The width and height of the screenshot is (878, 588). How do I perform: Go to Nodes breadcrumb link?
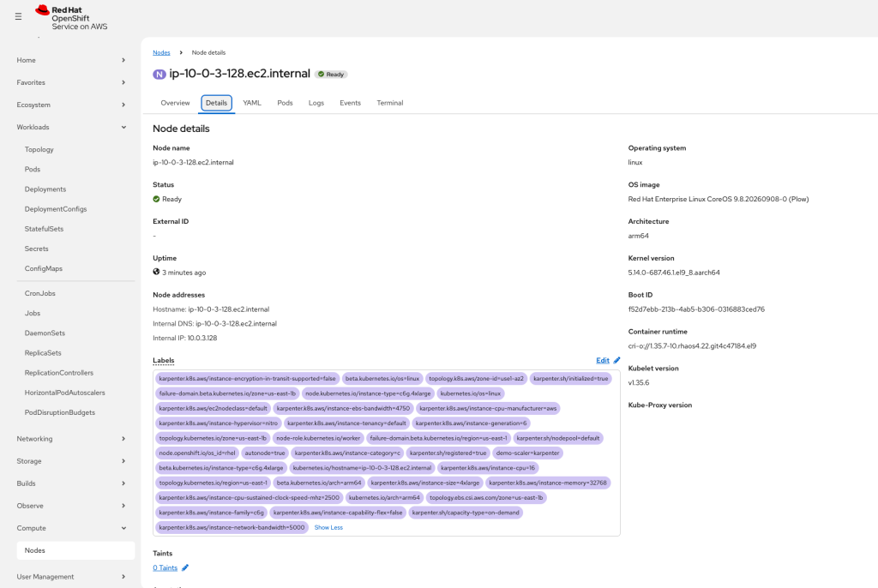click(x=161, y=52)
